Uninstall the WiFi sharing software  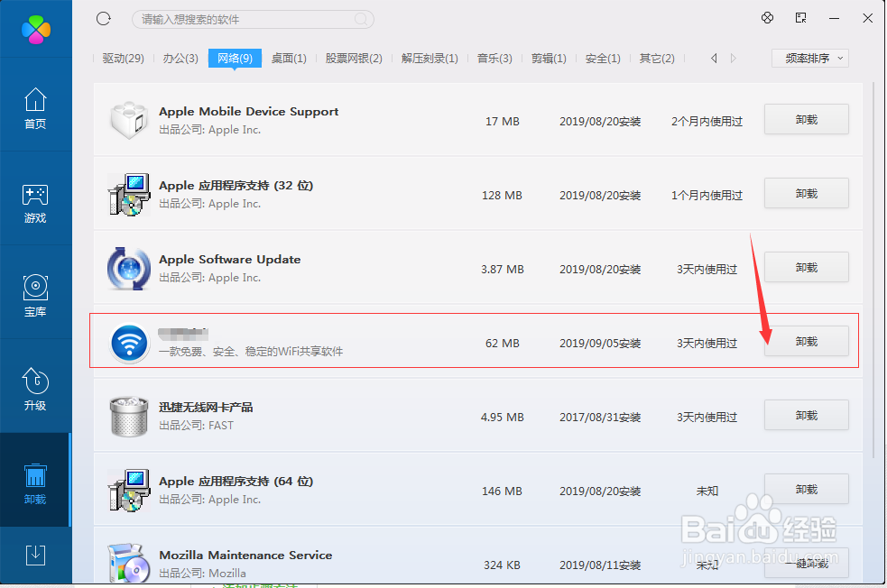point(806,342)
